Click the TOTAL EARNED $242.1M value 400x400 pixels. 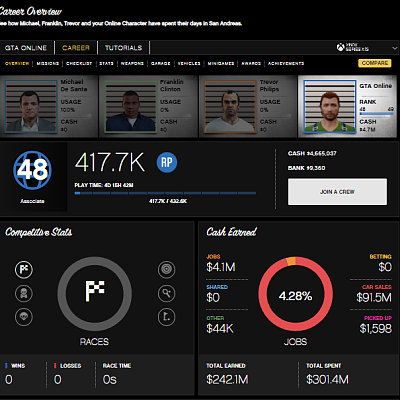227,379
